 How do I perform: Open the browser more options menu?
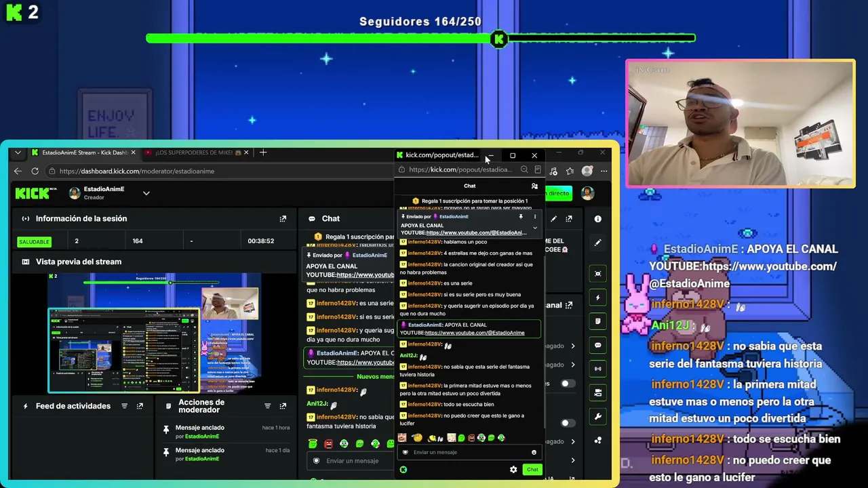604,171
